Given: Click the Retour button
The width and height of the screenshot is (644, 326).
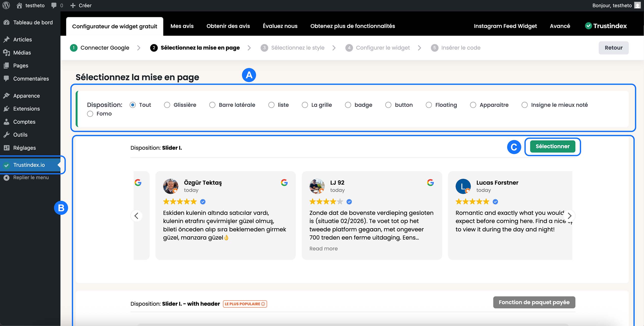Looking at the screenshot, I should pyautogui.click(x=613, y=48).
